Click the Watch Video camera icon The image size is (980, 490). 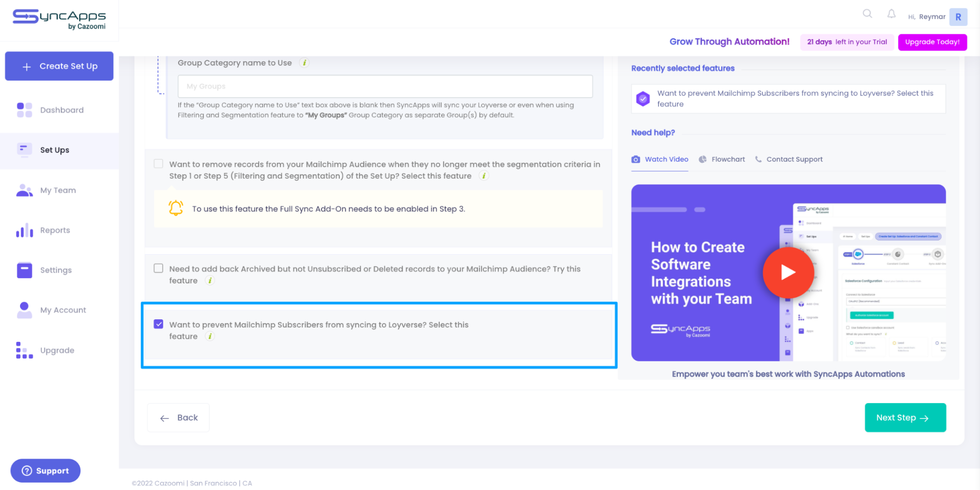pos(636,159)
